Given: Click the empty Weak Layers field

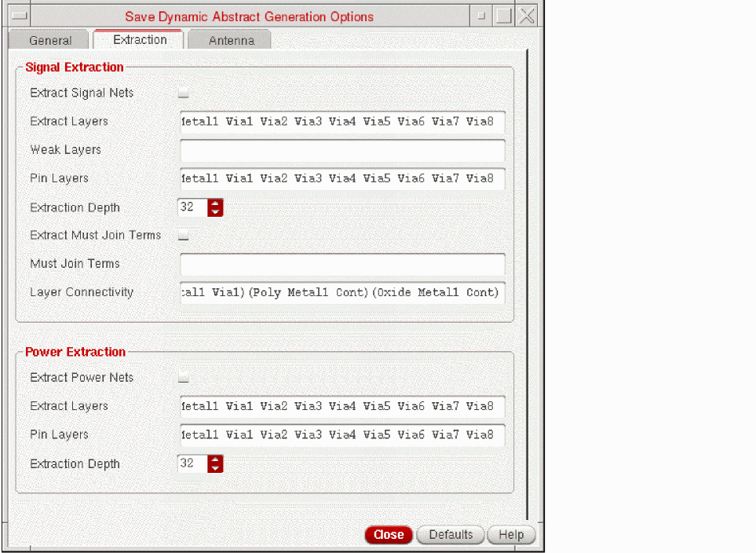Looking at the screenshot, I should pyautogui.click(x=342, y=150).
